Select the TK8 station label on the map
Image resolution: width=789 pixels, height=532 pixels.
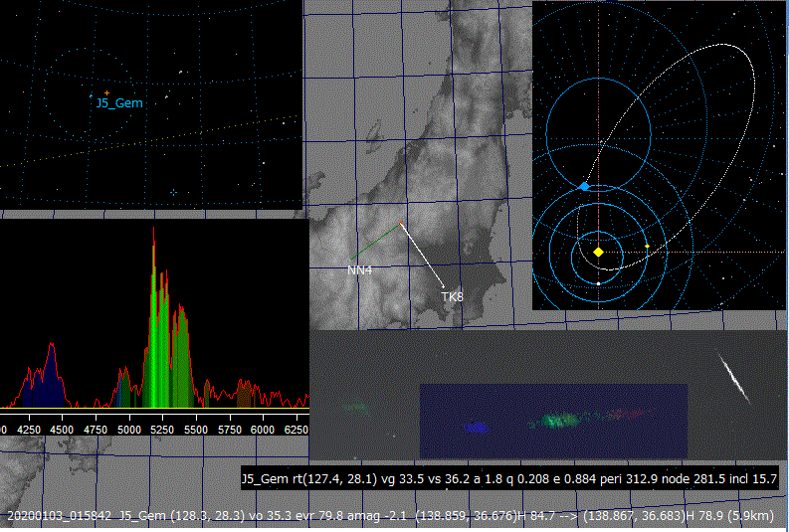452,297
